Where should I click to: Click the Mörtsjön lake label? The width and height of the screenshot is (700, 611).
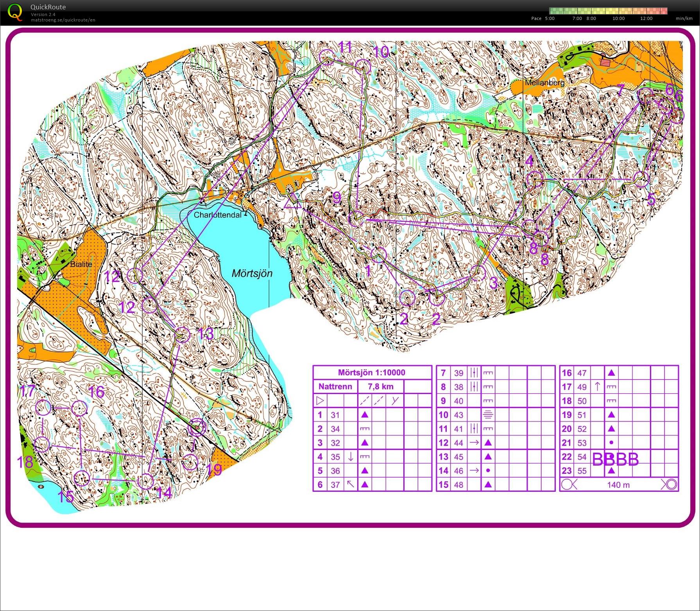252,273
